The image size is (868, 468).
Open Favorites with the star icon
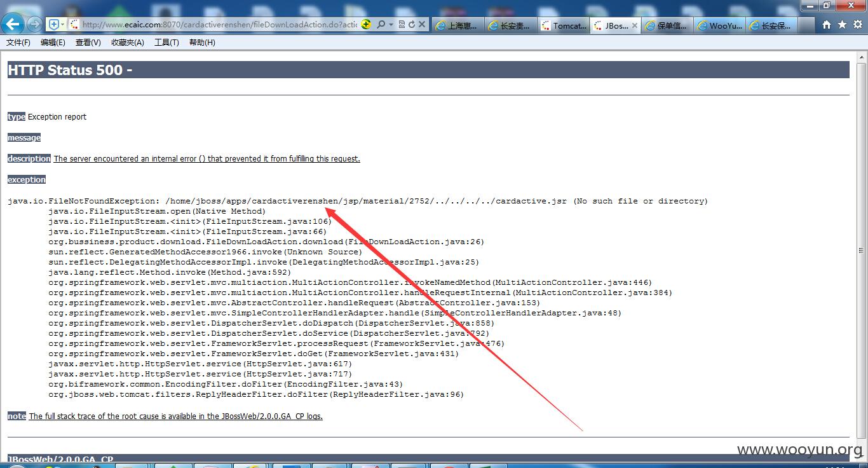(842, 24)
